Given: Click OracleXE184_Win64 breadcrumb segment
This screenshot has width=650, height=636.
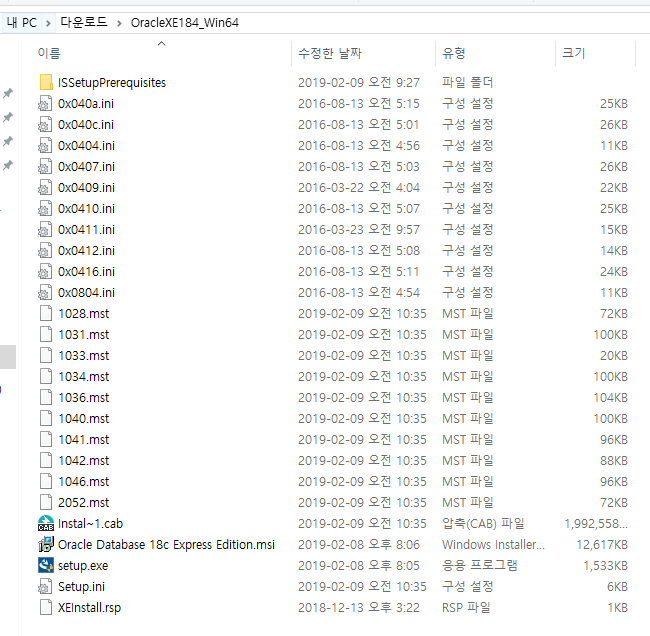Looking at the screenshot, I should point(185,22).
